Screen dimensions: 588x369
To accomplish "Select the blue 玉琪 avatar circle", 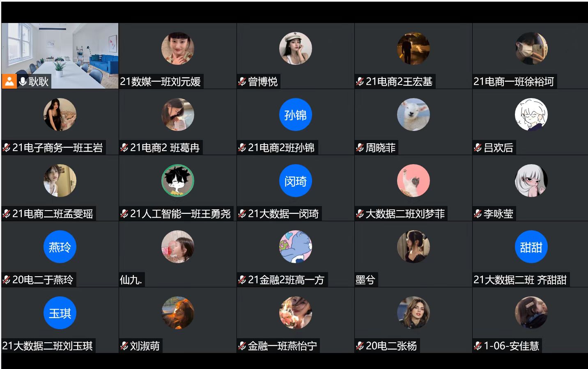I will pos(60,313).
